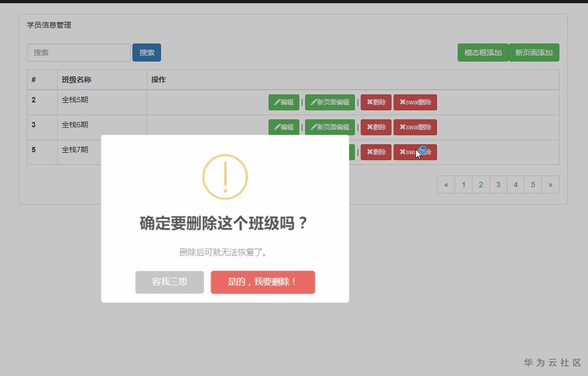The image size is (588, 376).
Task: Jump to page 5 in pagination
Action: pos(533,184)
